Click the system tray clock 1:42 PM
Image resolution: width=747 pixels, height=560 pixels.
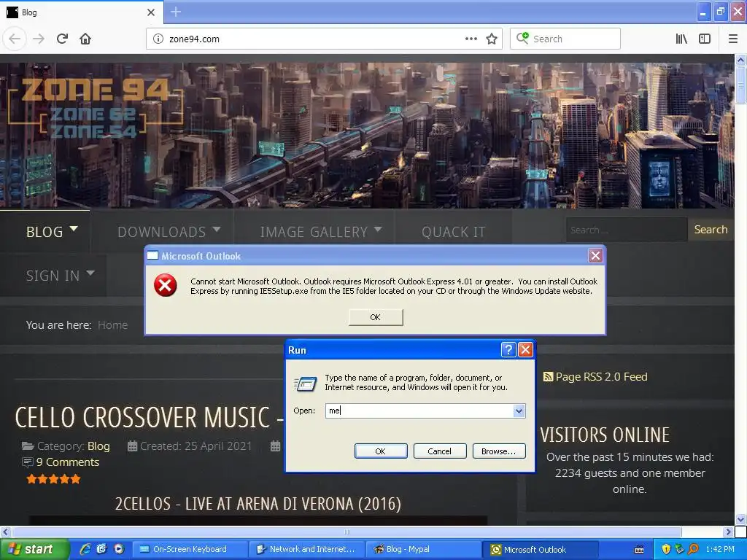720,550
